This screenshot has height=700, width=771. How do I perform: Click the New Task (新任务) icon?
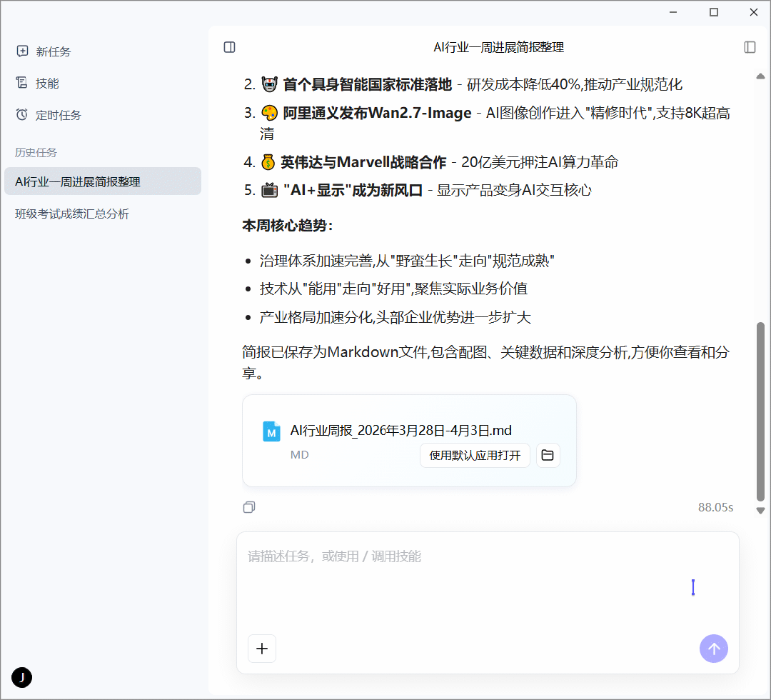point(22,51)
